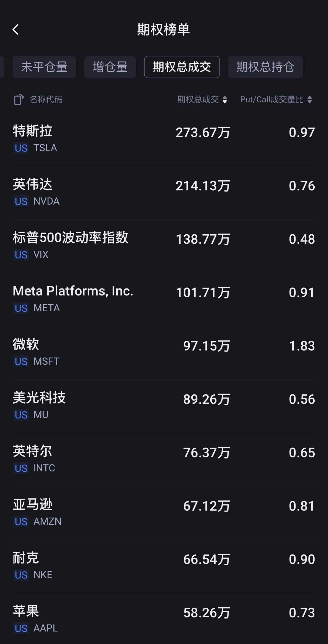Switch to the 增仓量 tab
The image size is (328, 644).
(x=110, y=67)
